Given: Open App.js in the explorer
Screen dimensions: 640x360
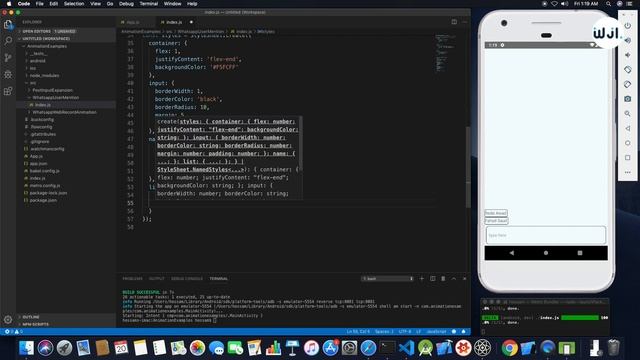Looking at the screenshot, I should pyautogui.click(x=36, y=156).
